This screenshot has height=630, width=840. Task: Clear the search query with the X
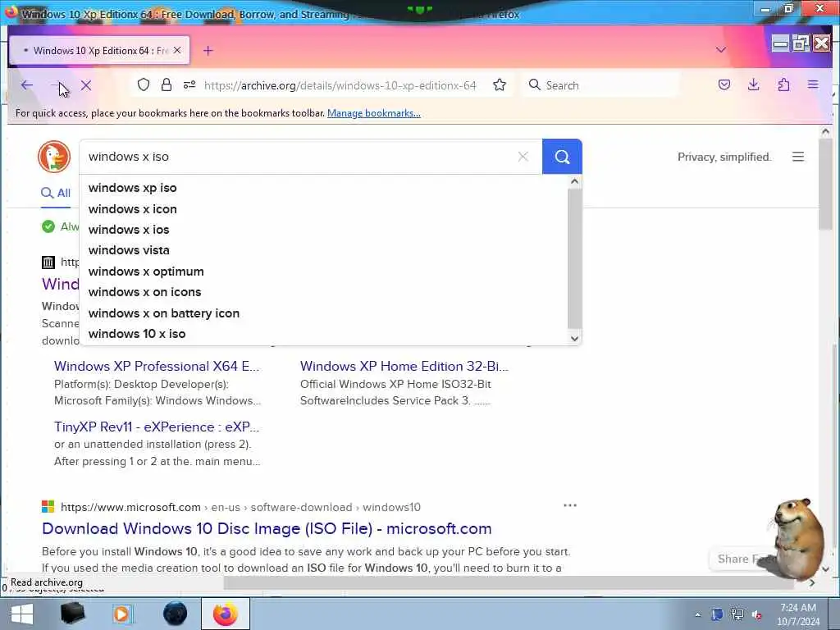tap(523, 157)
